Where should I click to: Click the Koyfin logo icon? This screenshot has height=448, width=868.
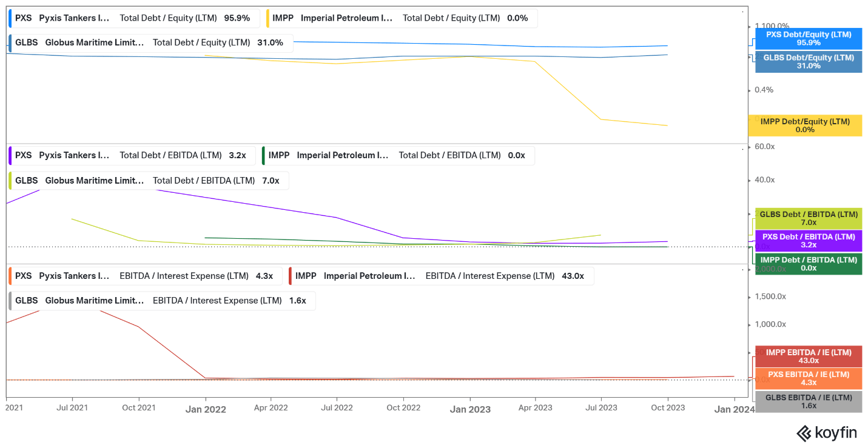coord(804,433)
